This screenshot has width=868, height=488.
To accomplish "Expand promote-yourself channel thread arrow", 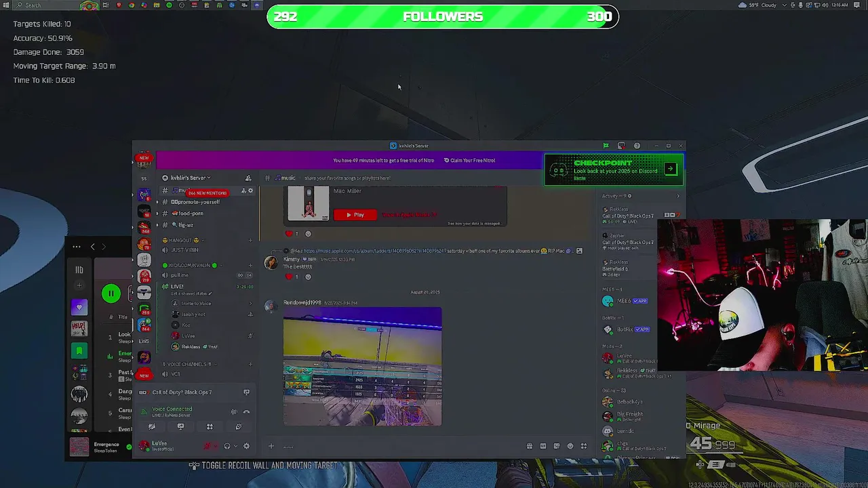I will click(x=157, y=202).
